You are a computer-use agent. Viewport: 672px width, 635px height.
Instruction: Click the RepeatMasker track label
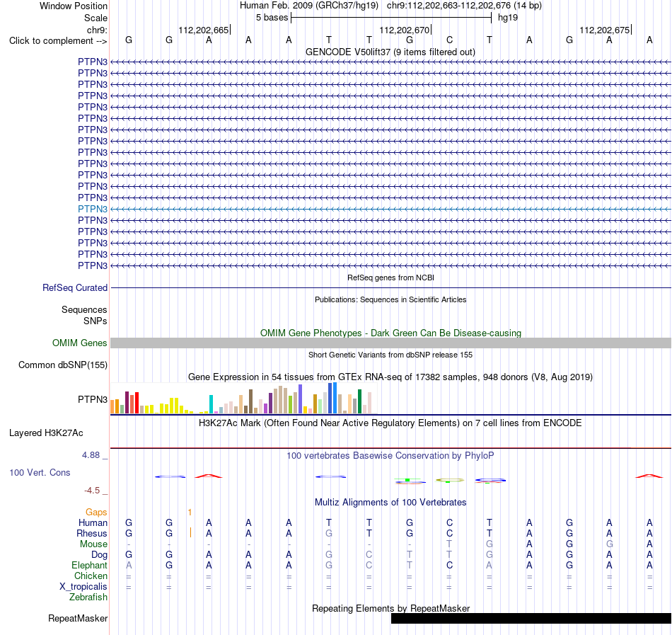(78, 619)
